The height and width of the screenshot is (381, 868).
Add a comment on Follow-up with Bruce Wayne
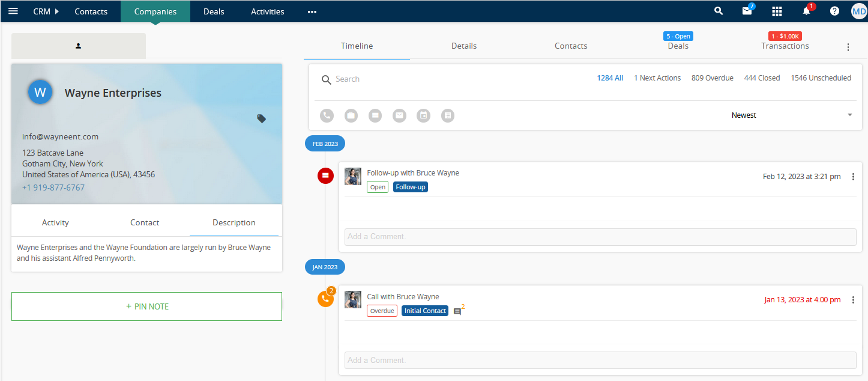tap(600, 237)
